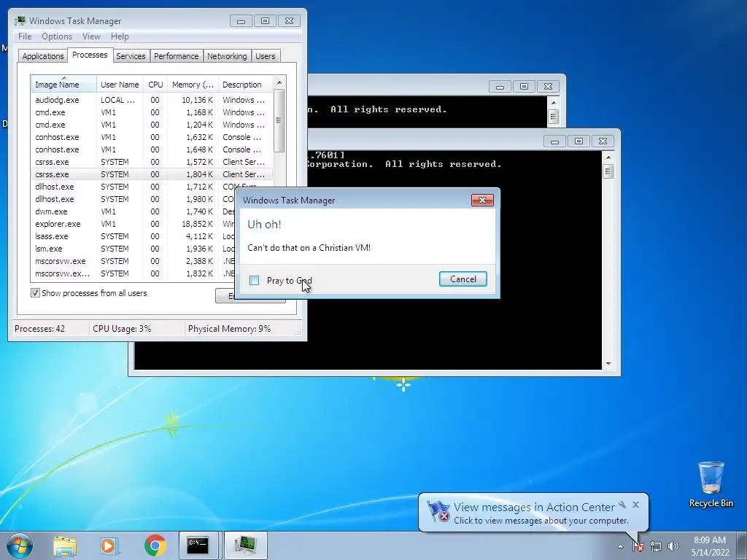Click the CPU Usage: 3% status entry
This screenshot has width=747, height=560.
[x=122, y=329]
